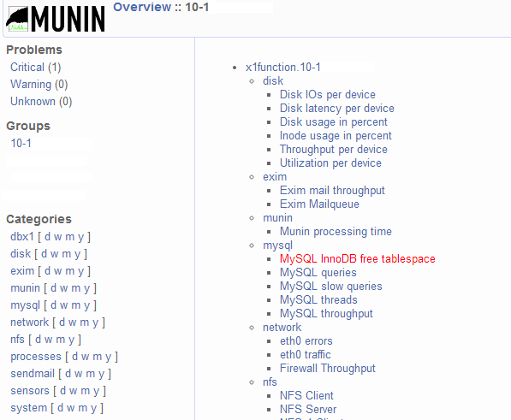This screenshot has height=420, width=511.
Task: Open Exim mail throughput graph
Action: click(332, 191)
